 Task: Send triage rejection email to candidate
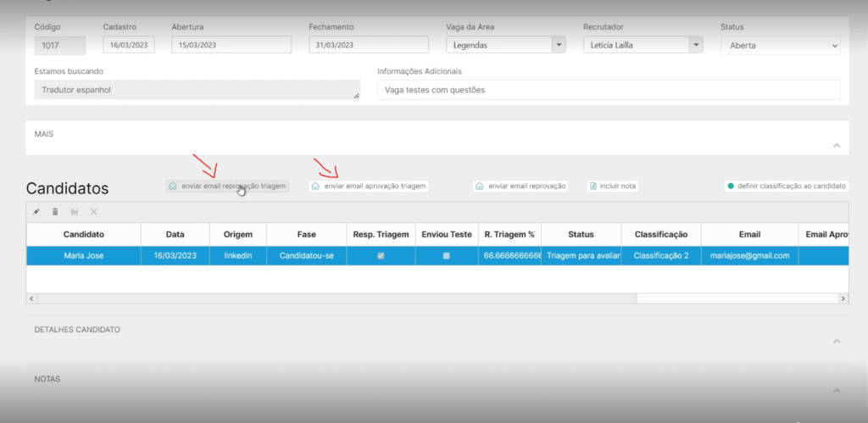pyautogui.click(x=227, y=186)
